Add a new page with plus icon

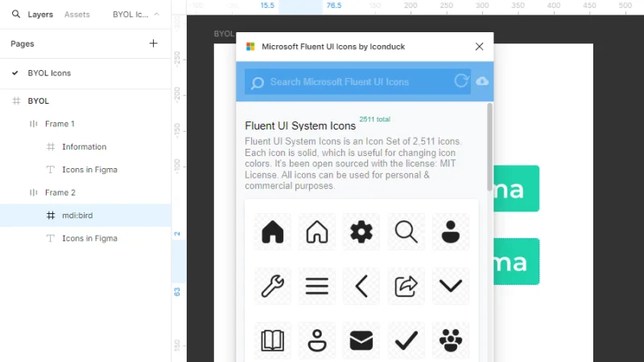tap(153, 43)
